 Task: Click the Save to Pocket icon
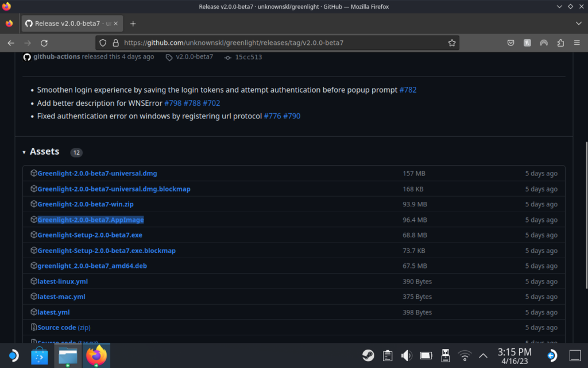click(x=510, y=43)
